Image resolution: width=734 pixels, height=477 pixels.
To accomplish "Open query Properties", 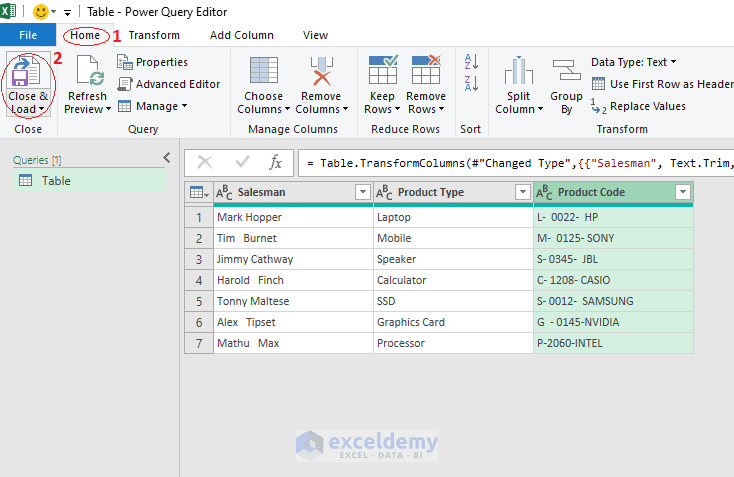I will [x=152, y=62].
